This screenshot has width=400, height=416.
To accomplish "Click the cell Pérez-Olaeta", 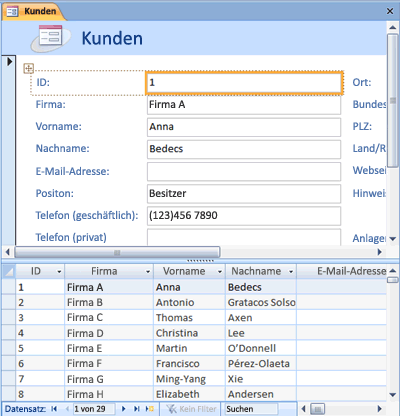I will click(x=261, y=364).
